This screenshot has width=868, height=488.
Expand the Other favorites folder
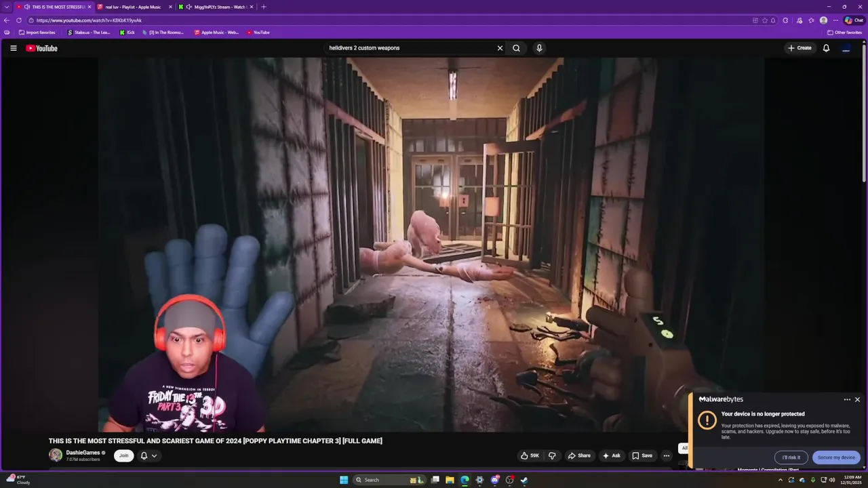point(845,33)
